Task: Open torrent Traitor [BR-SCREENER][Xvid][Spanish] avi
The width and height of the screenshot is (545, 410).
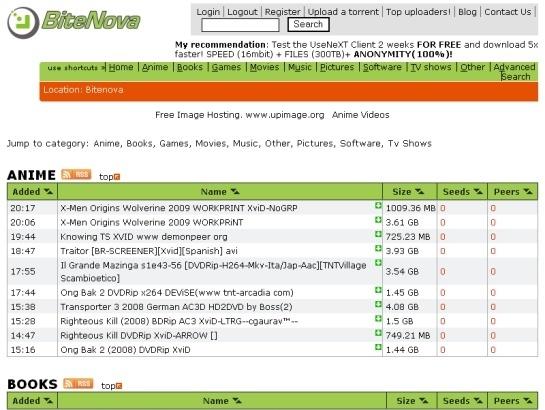Action: coord(149,251)
